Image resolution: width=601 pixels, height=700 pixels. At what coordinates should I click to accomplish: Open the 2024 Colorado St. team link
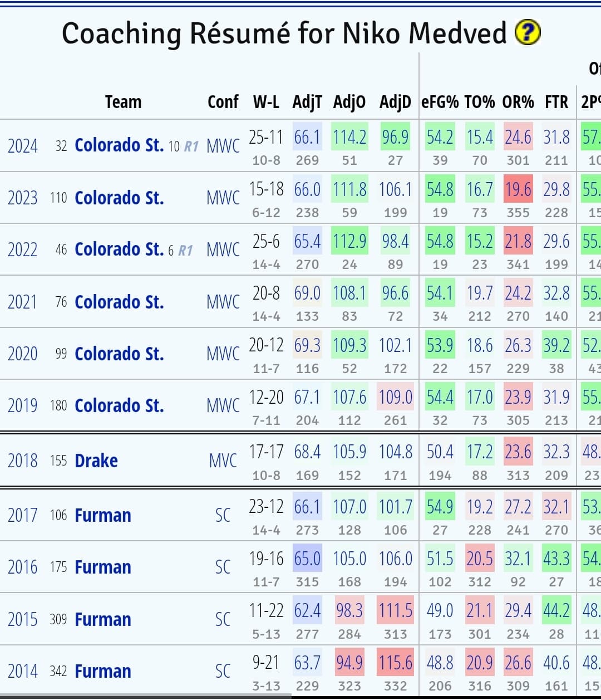click(x=119, y=145)
